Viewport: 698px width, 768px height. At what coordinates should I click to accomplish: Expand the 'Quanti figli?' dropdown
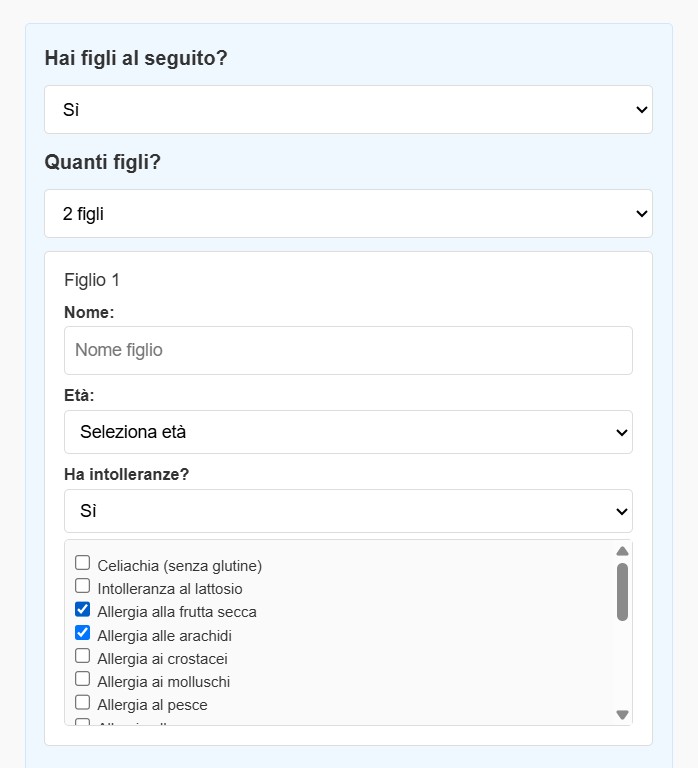(348, 214)
